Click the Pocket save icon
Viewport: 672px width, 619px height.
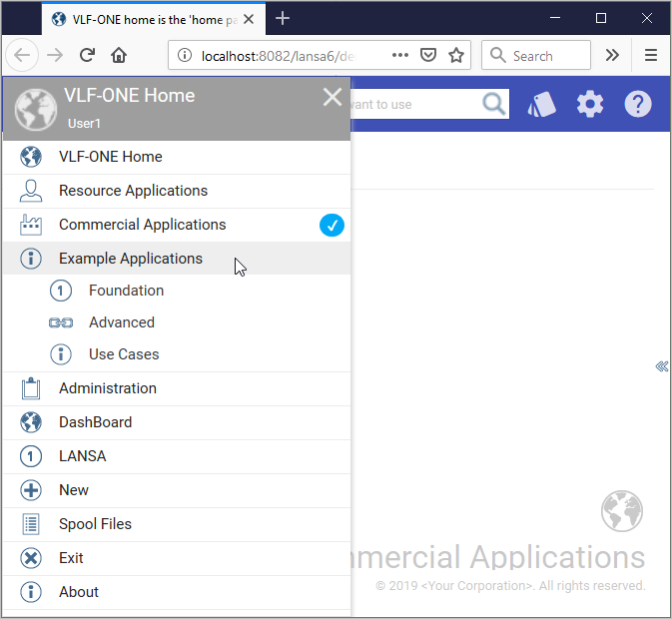point(428,55)
